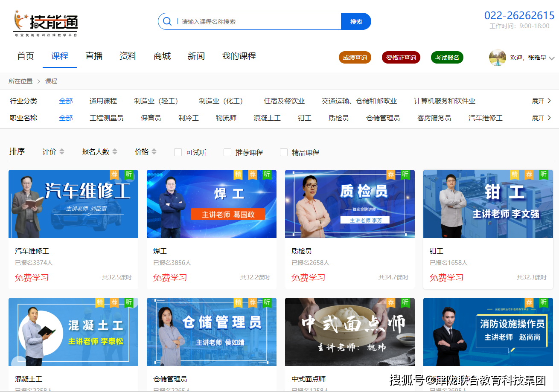Open the 资料 navigation tab
The height and width of the screenshot is (392, 559).
point(128,56)
